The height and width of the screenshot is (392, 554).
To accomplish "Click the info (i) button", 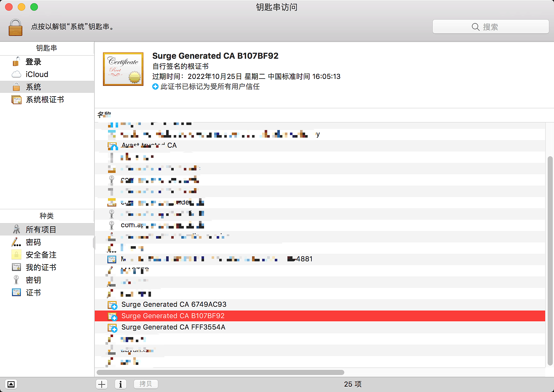I will pyautogui.click(x=120, y=384).
